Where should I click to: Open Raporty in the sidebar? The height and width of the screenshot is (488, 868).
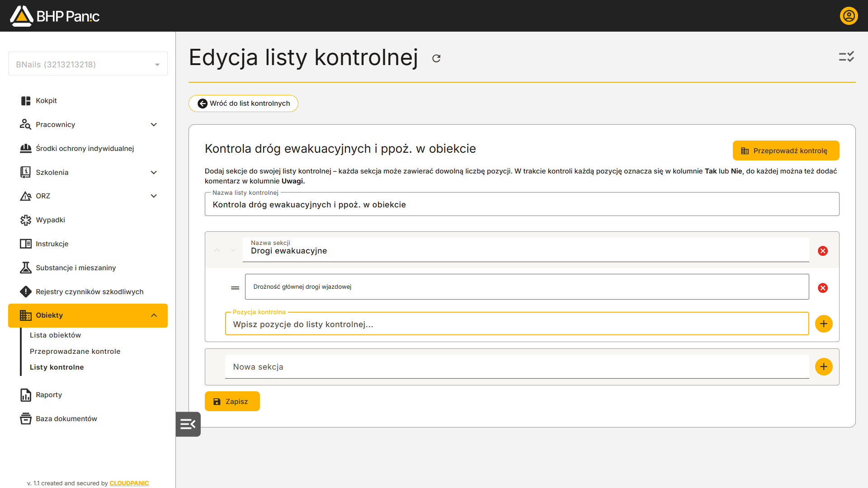pos(88,395)
